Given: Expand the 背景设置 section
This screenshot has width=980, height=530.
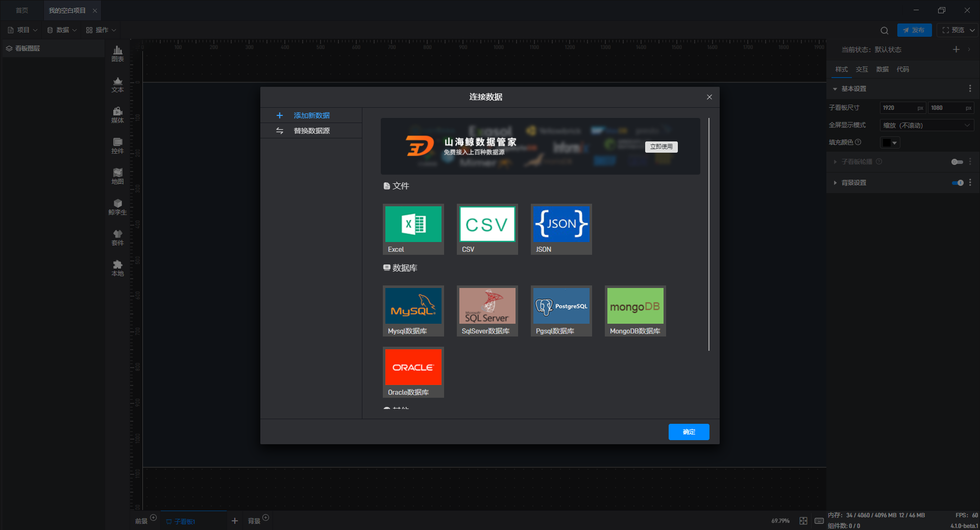Looking at the screenshot, I should pos(835,183).
